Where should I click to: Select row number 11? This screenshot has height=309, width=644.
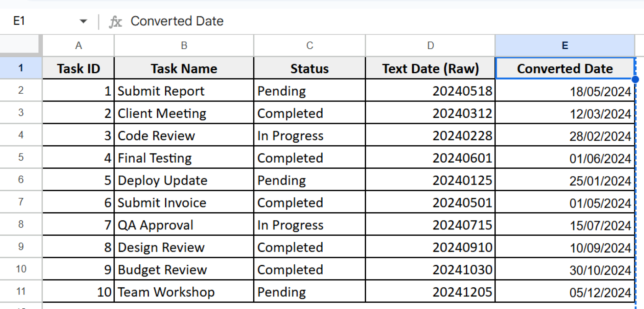pos(20,292)
